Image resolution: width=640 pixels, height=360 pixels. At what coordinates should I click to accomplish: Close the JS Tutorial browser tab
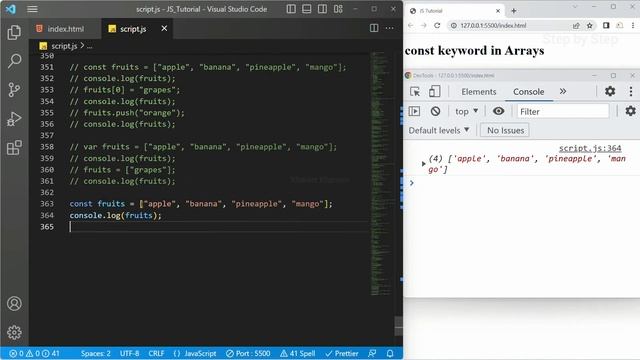pyautogui.click(x=498, y=11)
